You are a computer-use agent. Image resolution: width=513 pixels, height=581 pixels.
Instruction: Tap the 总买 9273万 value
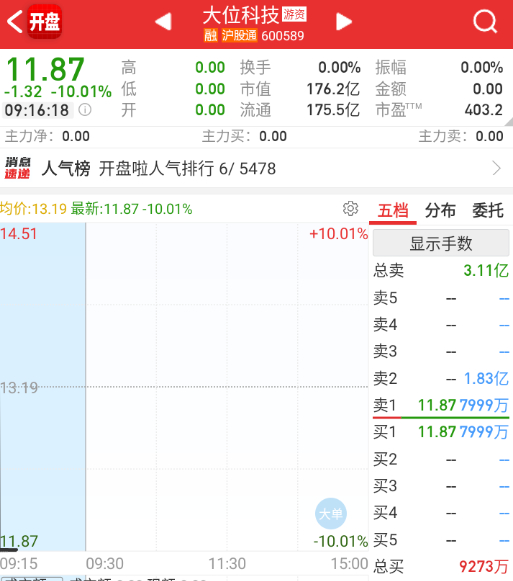484,566
